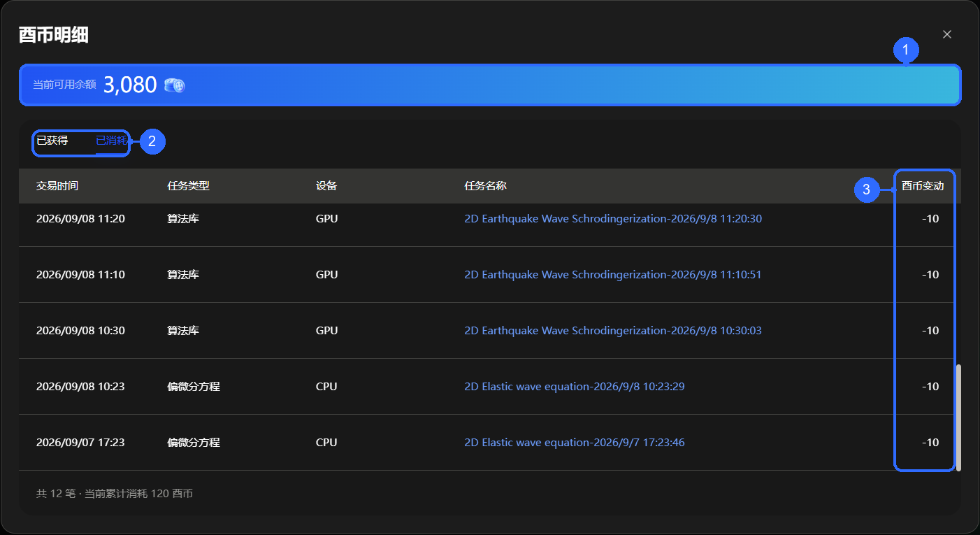Click the 酉币明细 dialog title
This screenshot has height=535, width=980.
[54, 35]
